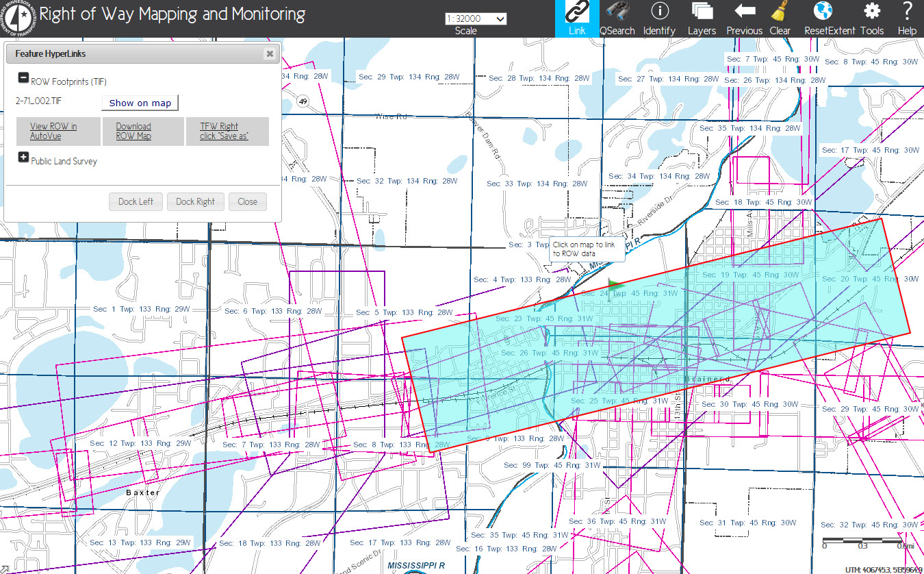This screenshot has width=924, height=574.
Task: Dock the hyperlinks panel right
Action: pos(195,201)
